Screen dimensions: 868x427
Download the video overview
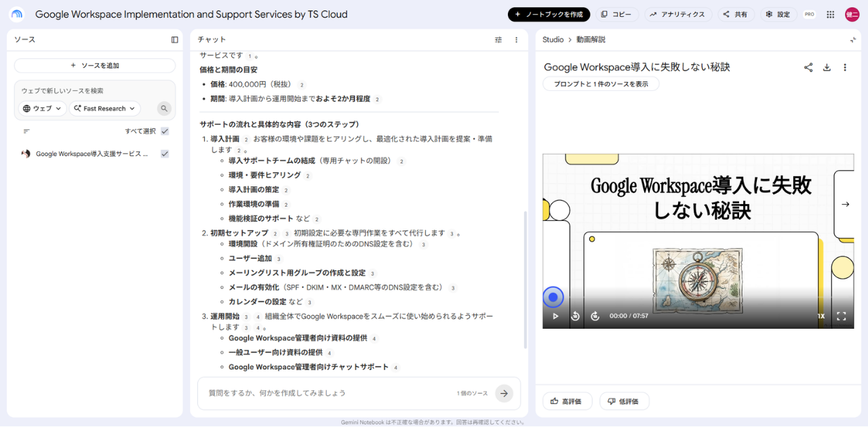[827, 67]
